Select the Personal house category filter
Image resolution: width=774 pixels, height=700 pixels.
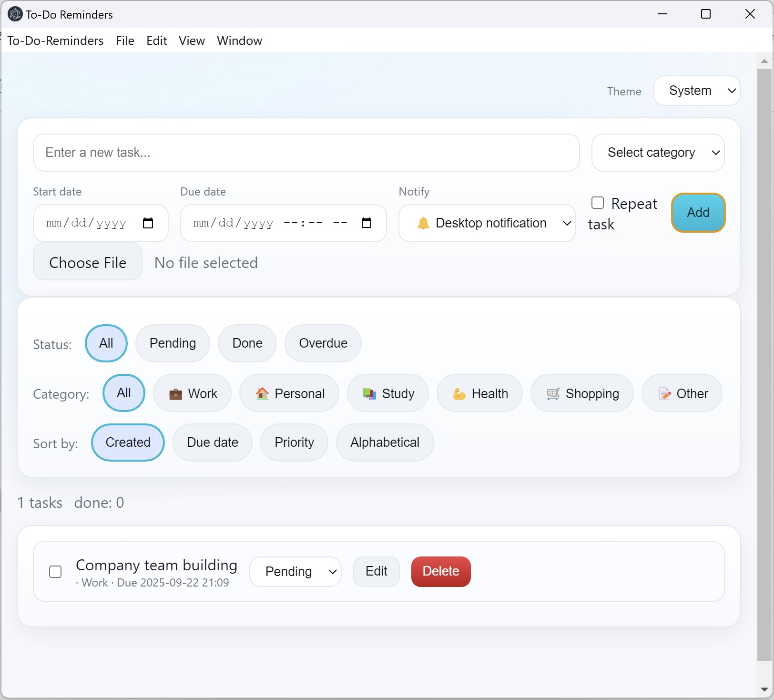289,393
